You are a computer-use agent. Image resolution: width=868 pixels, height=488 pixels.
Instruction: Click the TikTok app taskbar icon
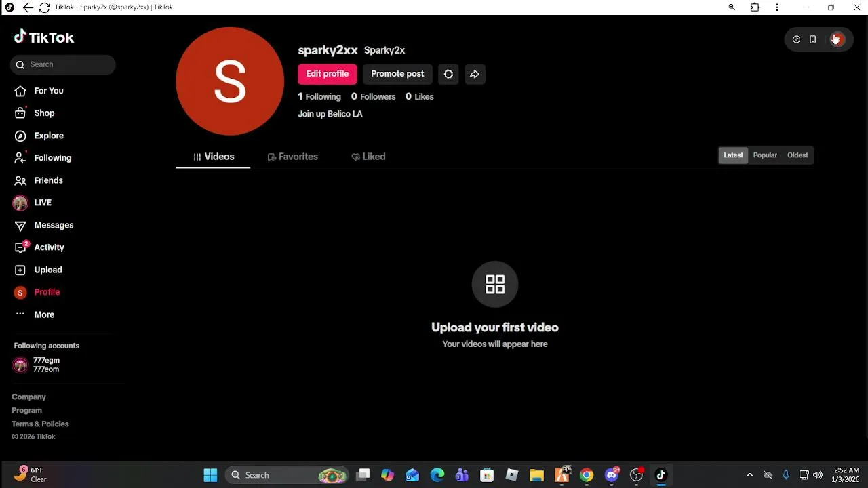[x=661, y=475]
